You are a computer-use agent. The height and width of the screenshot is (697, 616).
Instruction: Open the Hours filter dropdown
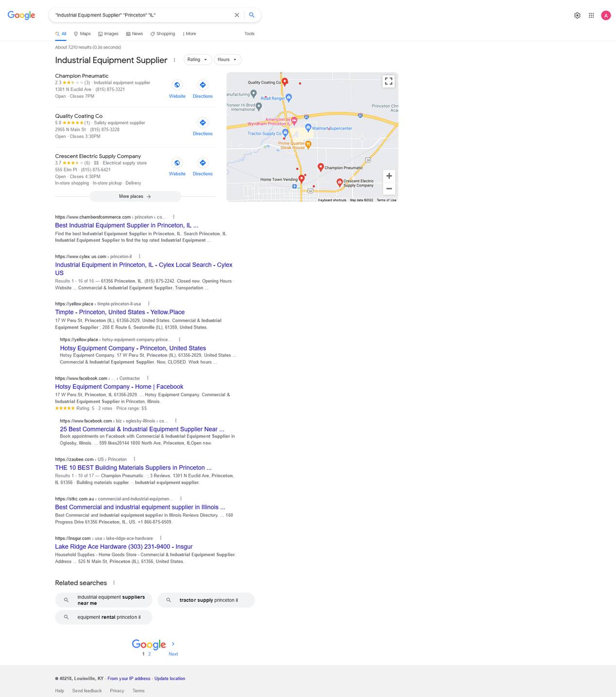[x=228, y=60]
